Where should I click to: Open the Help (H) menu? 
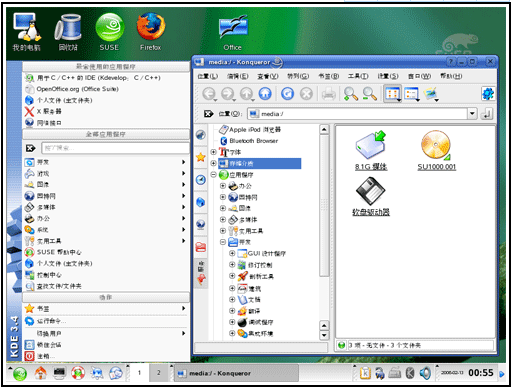[x=451, y=76]
